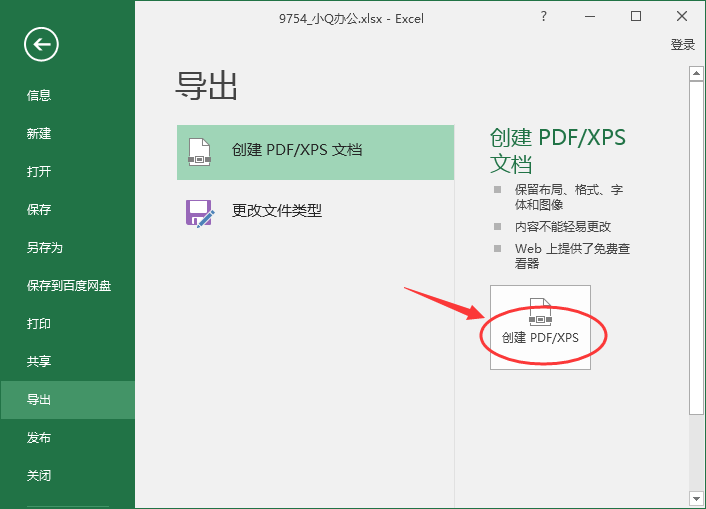Viewport: 706px width, 509px height.
Task: Select the 导出 sidebar item
Action: 68,400
